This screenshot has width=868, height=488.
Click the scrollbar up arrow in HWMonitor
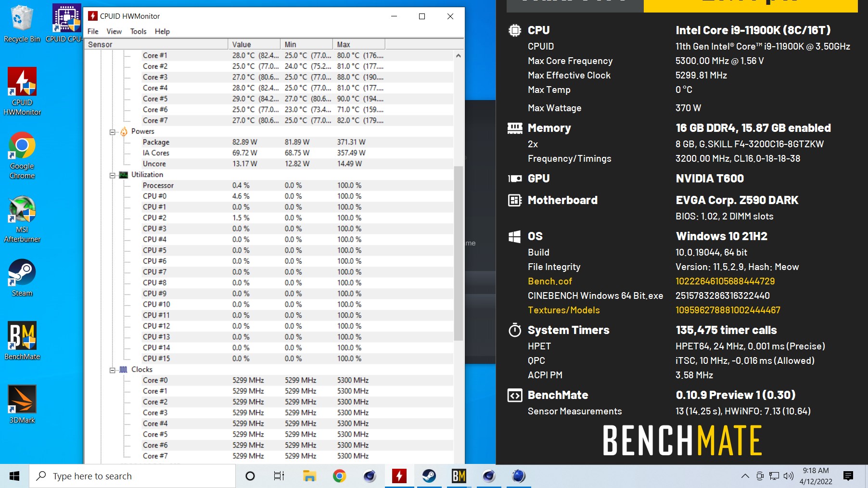(459, 55)
